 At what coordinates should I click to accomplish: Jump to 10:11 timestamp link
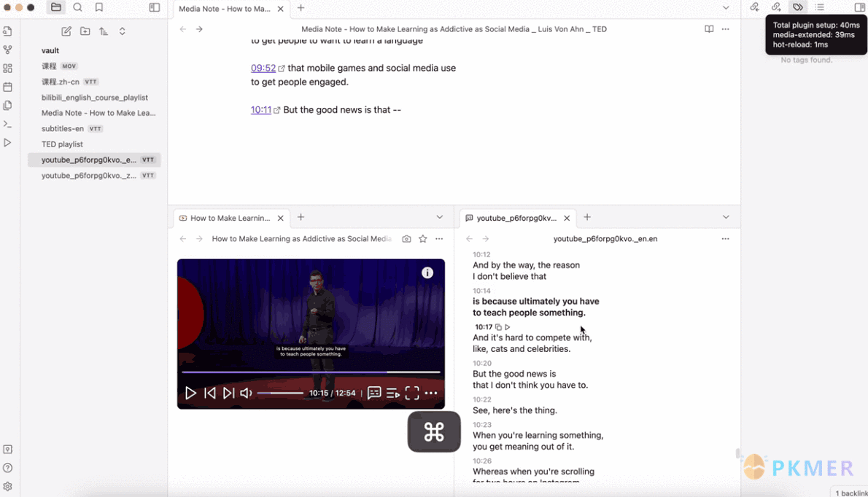click(260, 109)
